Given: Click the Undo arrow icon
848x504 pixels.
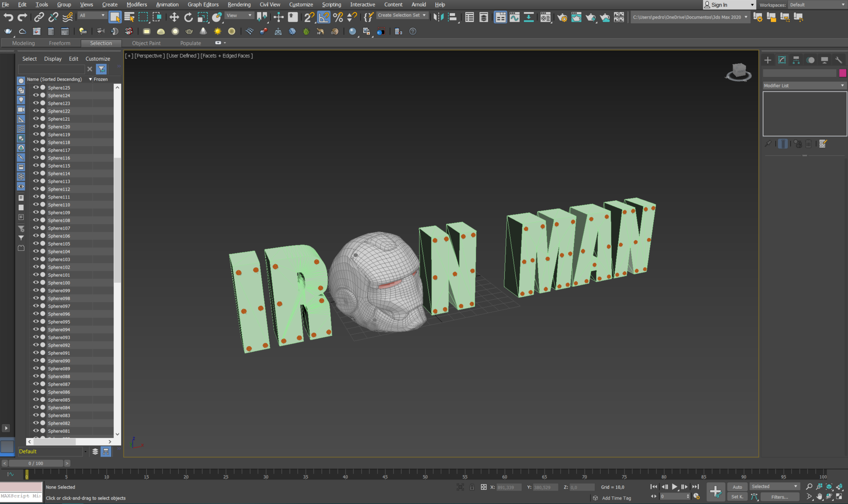Looking at the screenshot, I should pos(8,17).
